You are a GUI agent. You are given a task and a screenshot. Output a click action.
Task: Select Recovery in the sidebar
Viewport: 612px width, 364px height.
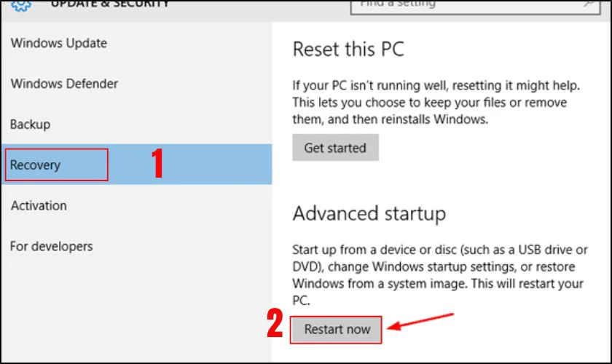[x=36, y=165]
